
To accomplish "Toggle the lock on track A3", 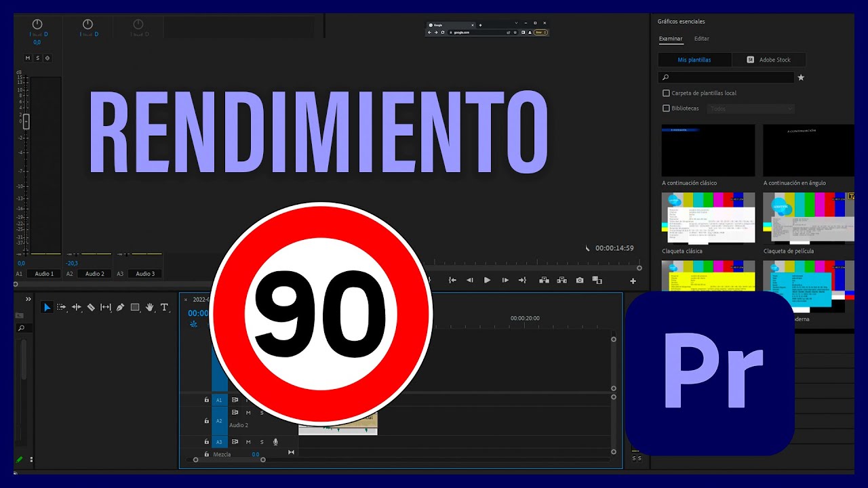I will [207, 442].
